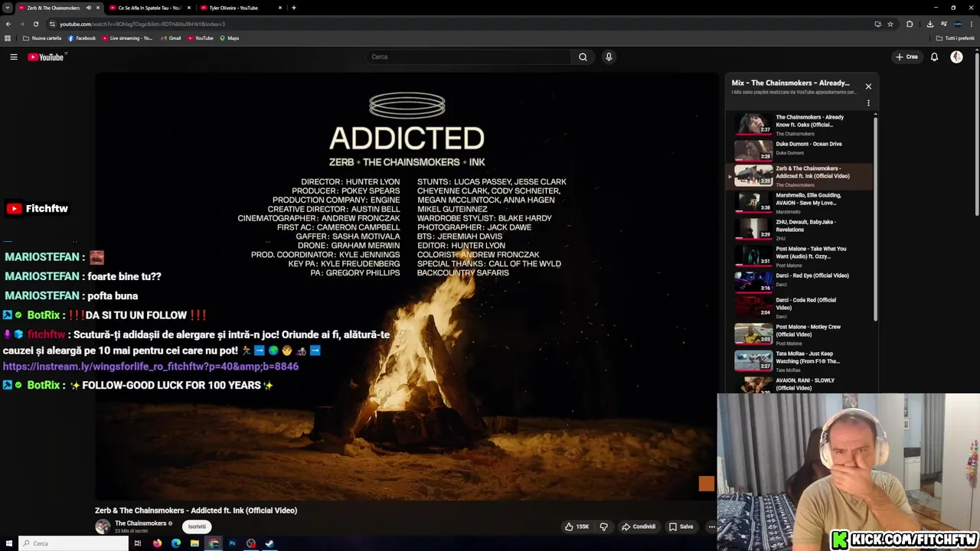Click Windows taskbar Cerca search box
This screenshot has width=980, height=551.
[x=73, y=543]
